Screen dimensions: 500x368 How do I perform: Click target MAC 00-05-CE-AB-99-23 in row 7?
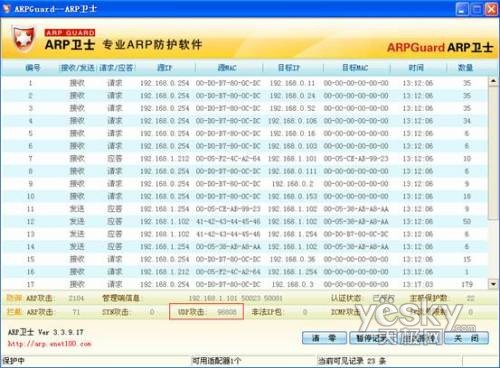point(356,158)
